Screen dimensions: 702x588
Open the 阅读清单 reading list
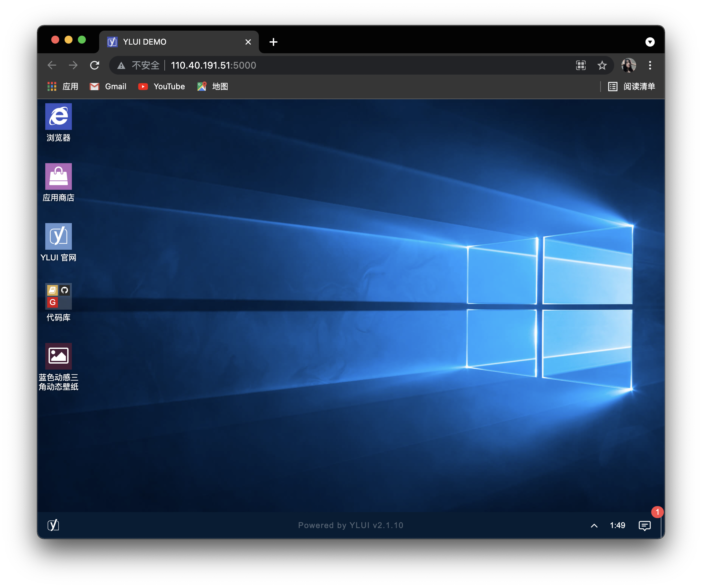(631, 87)
